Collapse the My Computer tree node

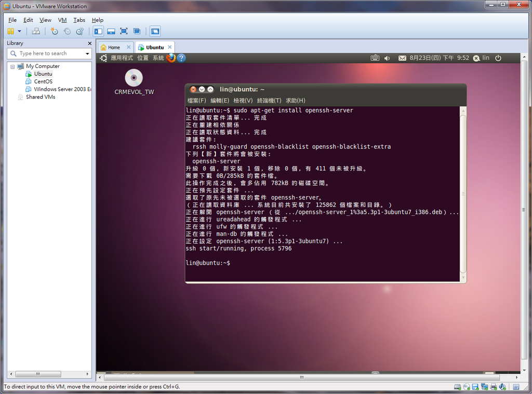tap(12, 66)
